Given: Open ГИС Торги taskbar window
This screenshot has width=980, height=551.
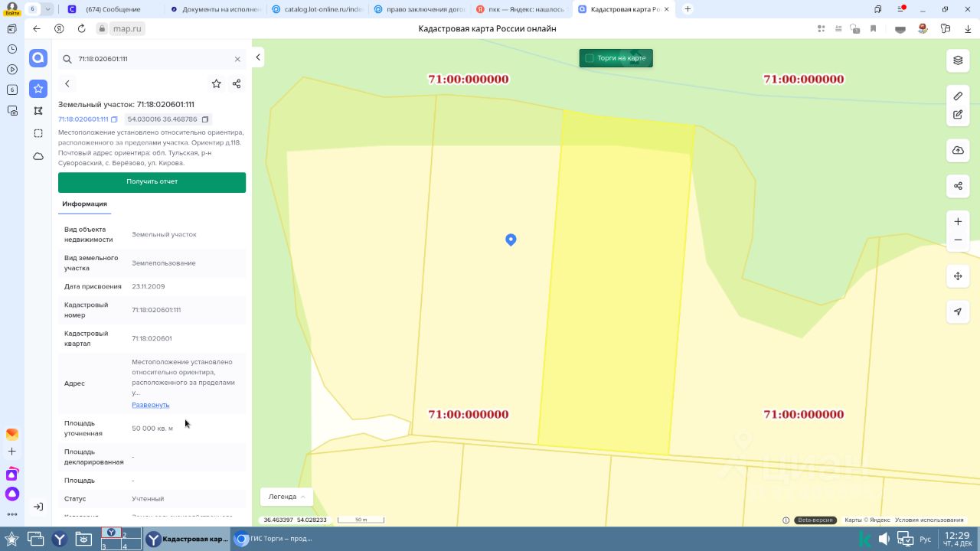Looking at the screenshot, I should (x=276, y=539).
